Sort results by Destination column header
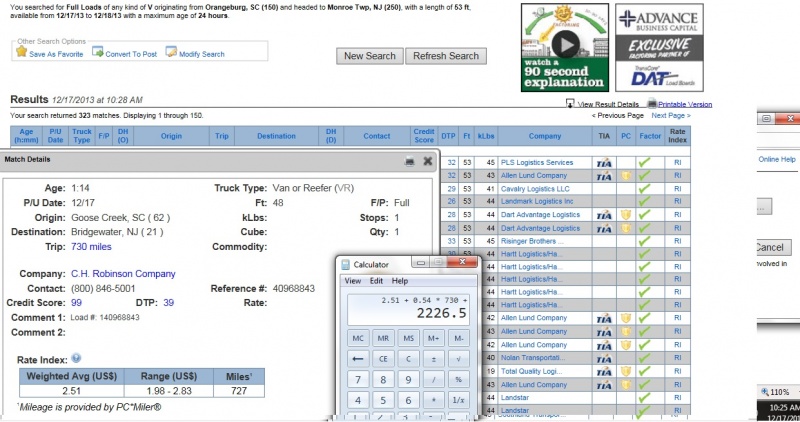 coord(276,136)
